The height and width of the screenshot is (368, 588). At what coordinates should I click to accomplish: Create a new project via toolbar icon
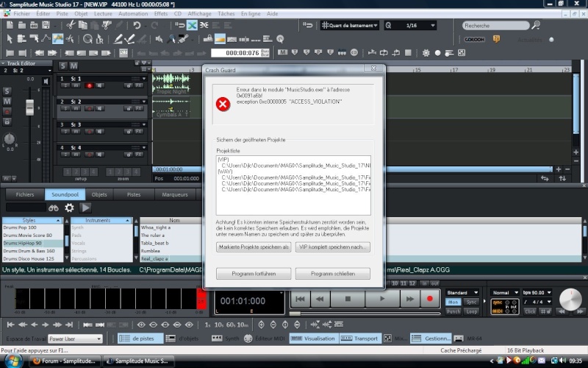[10, 25]
